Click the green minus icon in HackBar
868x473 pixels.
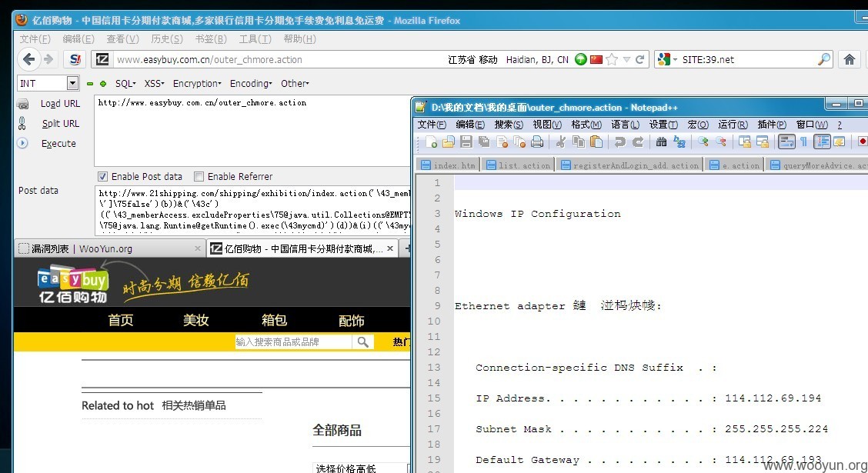pyautogui.click(x=90, y=84)
